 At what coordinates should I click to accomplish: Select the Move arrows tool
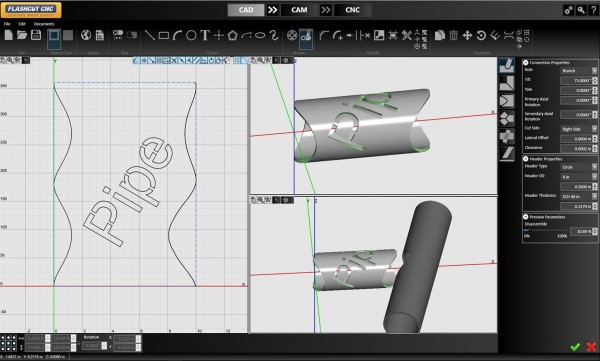467,36
